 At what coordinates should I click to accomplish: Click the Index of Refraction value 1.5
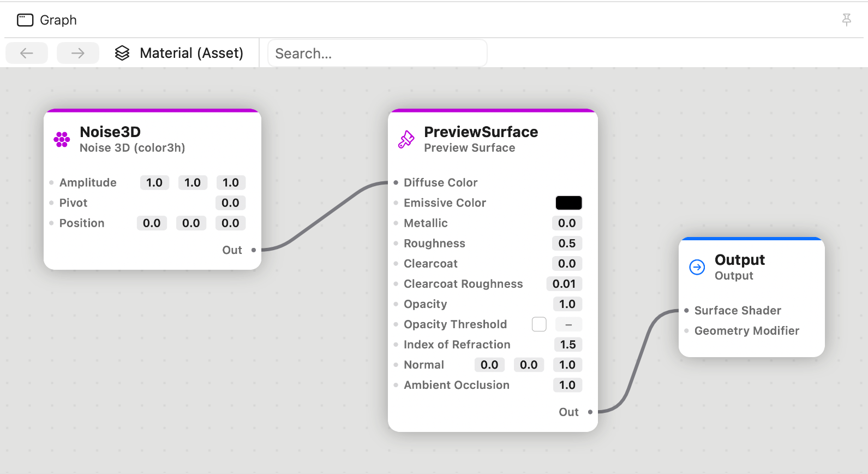568,345
